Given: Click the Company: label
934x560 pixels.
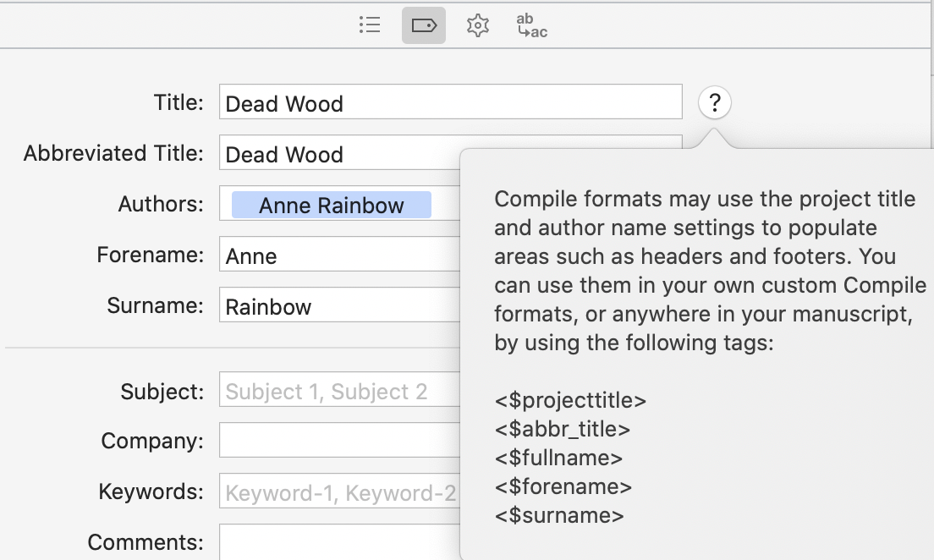Looking at the screenshot, I should pyautogui.click(x=152, y=441).
